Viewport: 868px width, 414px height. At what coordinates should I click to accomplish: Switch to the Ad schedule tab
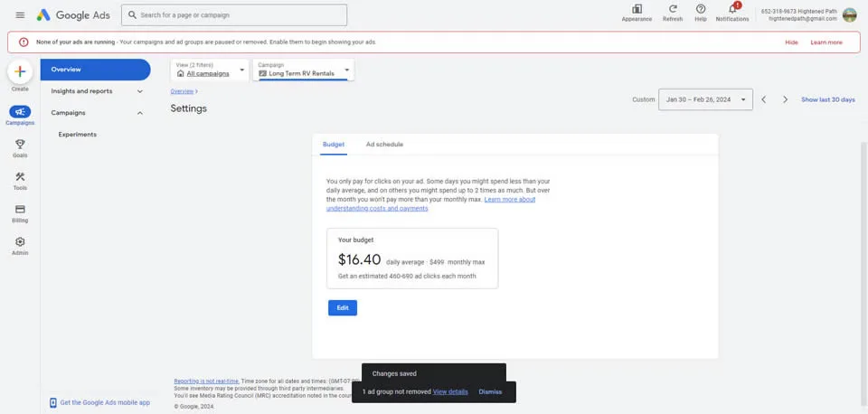pos(384,145)
